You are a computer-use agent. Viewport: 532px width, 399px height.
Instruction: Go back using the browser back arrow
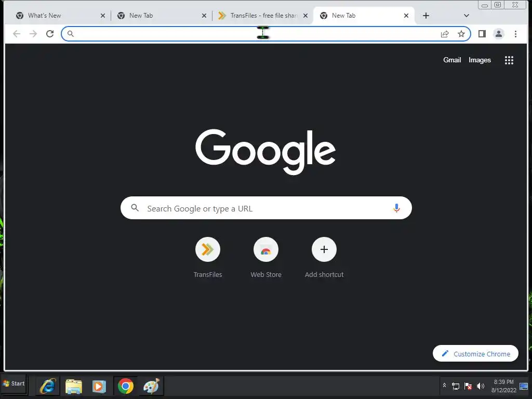click(17, 34)
